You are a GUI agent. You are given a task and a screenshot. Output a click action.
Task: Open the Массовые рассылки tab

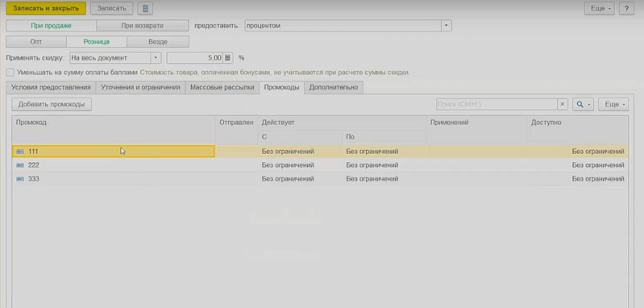coord(222,87)
